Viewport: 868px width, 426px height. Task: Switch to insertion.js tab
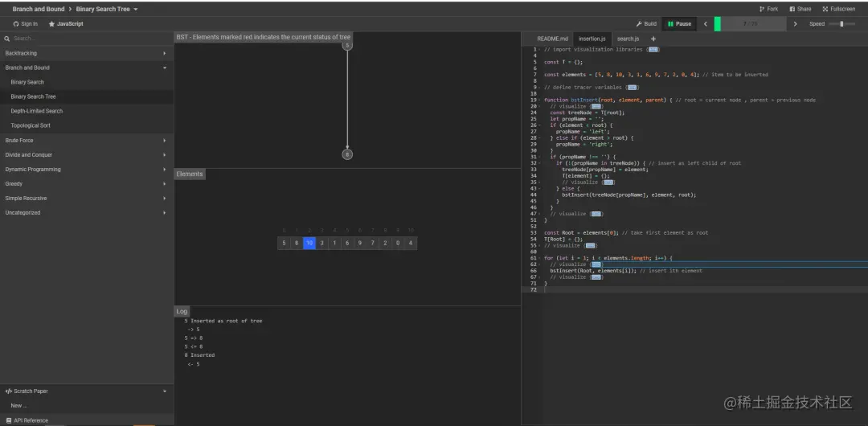coord(592,39)
